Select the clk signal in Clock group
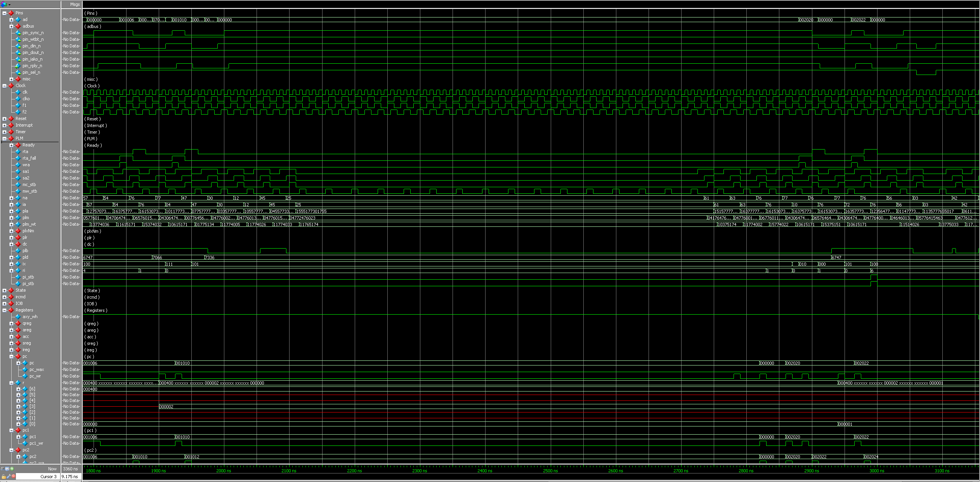 pyautogui.click(x=25, y=92)
